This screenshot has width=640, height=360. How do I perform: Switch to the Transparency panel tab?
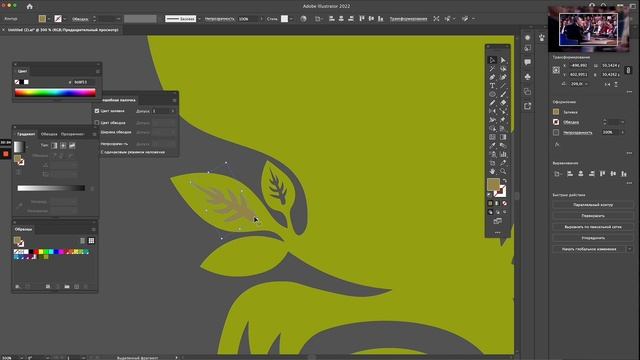72,134
